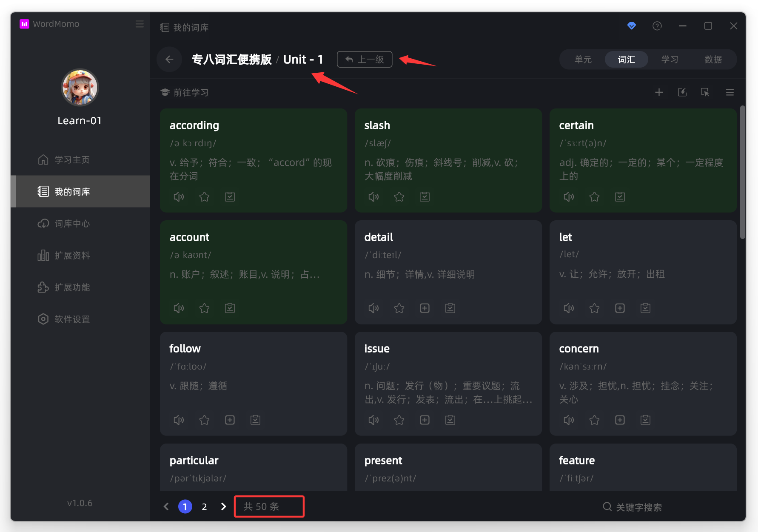Click the import icon in top toolbar

[x=682, y=92]
